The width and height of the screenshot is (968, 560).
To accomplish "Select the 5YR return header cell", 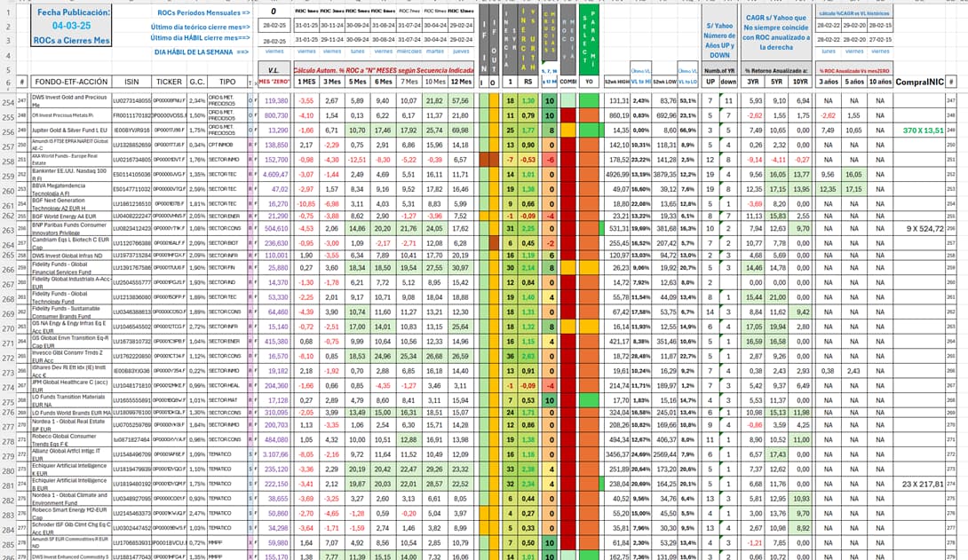I will 777,82.
